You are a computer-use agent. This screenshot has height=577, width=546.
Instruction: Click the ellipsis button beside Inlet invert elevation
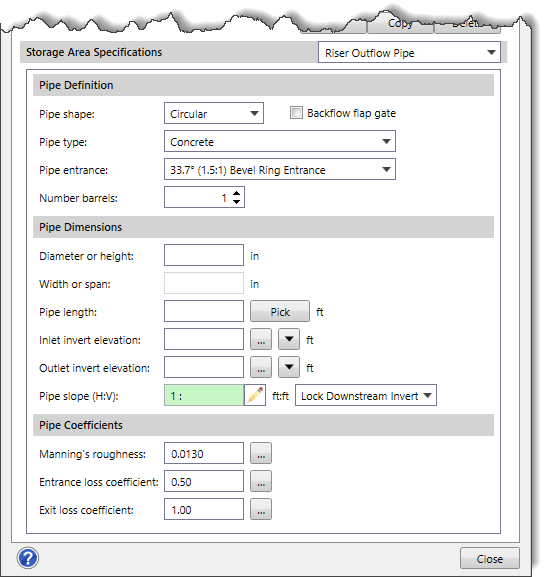tap(261, 339)
